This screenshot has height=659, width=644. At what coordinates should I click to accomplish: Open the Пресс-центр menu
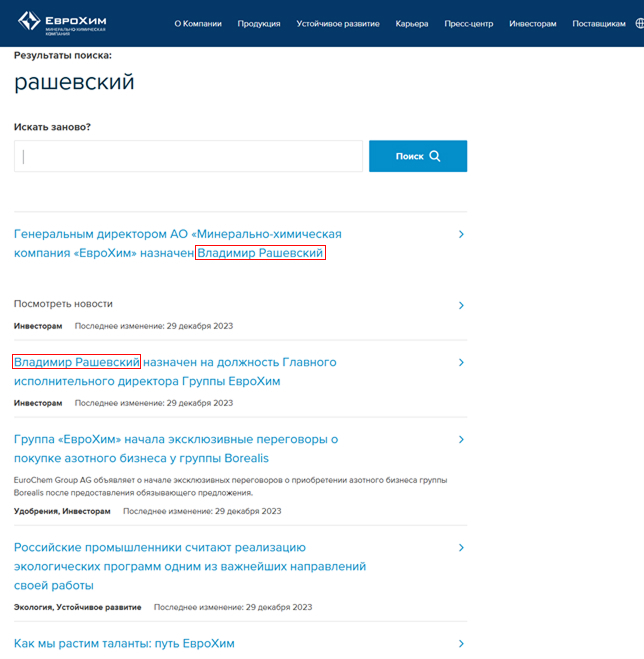[x=469, y=24]
